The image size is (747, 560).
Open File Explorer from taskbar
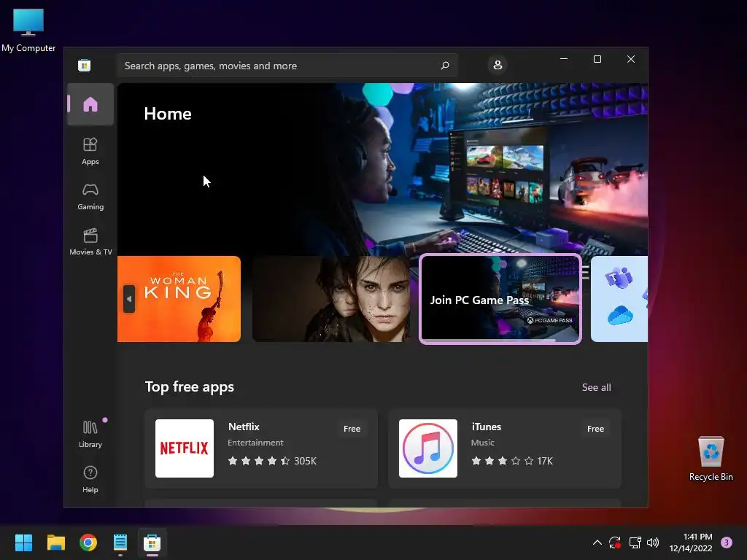coord(55,542)
